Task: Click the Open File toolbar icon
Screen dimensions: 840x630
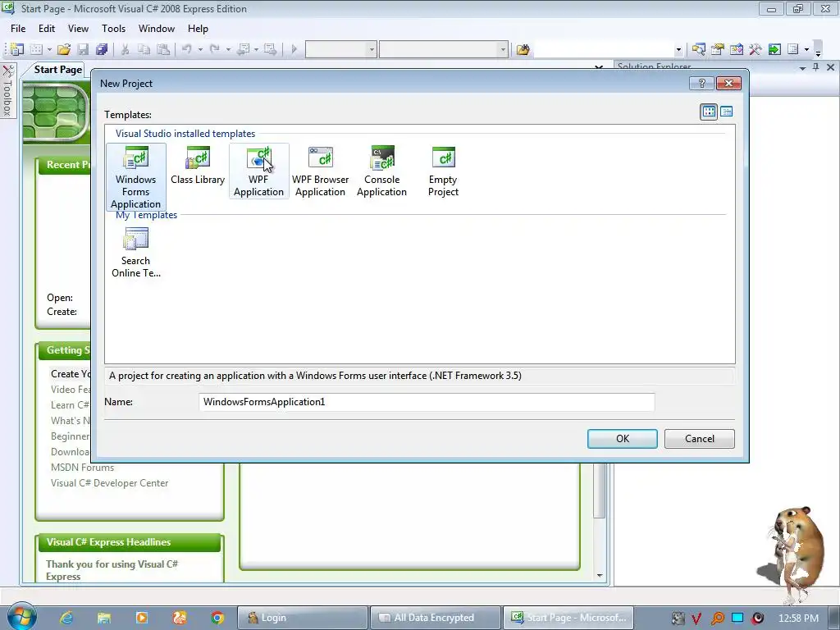Action: (x=64, y=49)
